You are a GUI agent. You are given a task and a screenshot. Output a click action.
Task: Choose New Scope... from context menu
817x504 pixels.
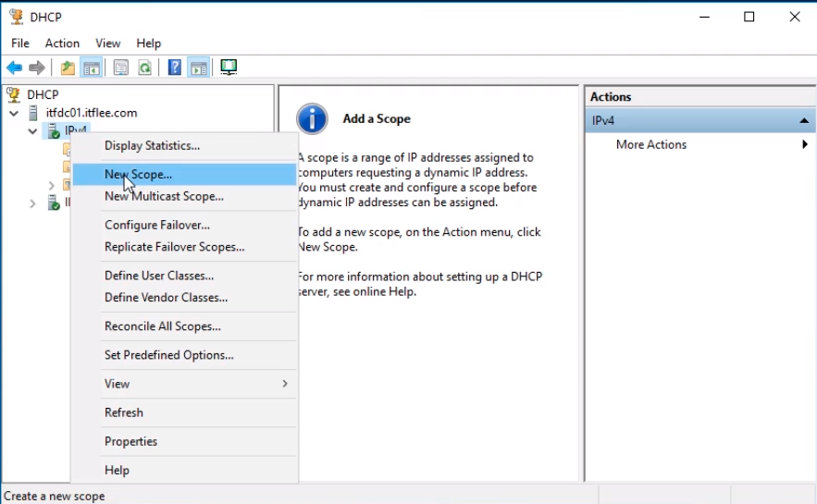point(138,174)
